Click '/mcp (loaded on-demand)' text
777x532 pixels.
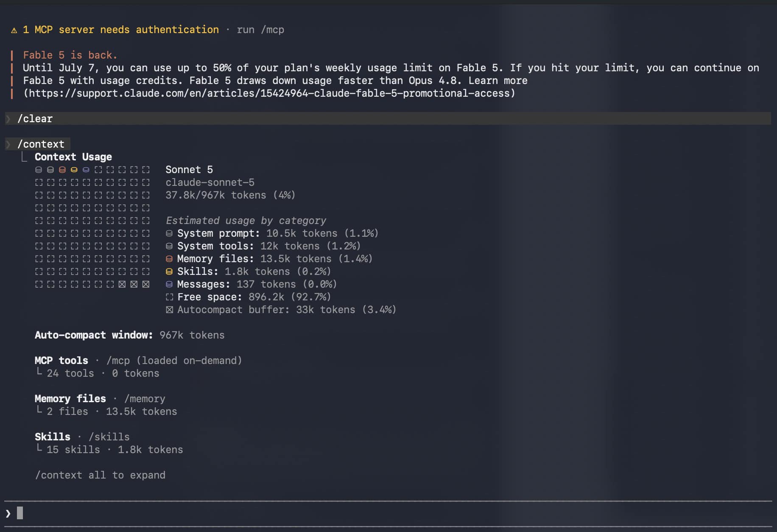[x=174, y=361]
